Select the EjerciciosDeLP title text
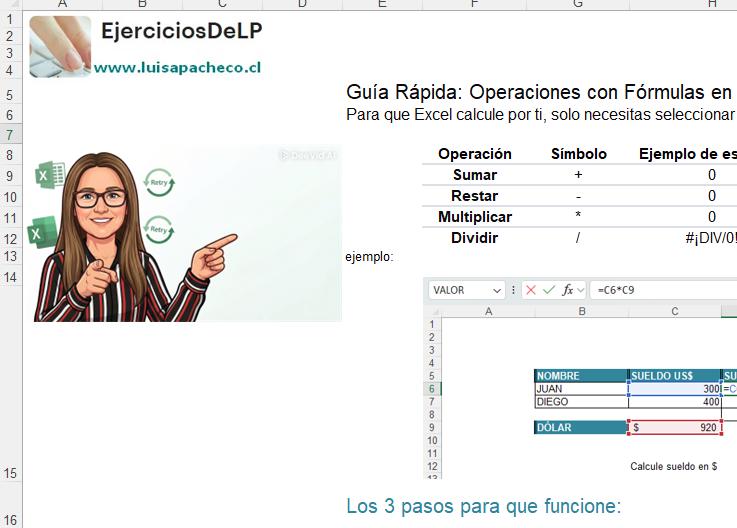Image resolution: width=737 pixels, height=528 pixels. pyautogui.click(x=181, y=31)
